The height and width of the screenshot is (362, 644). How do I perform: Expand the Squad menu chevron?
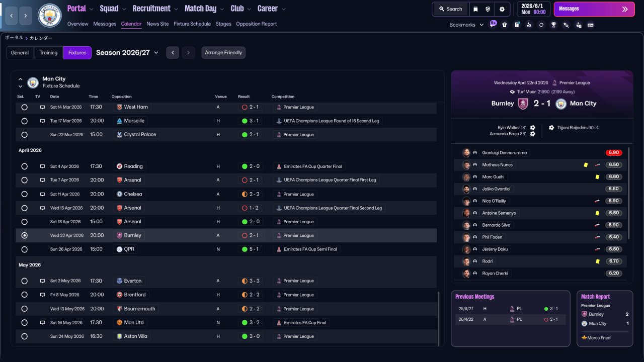[x=124, y=9]
